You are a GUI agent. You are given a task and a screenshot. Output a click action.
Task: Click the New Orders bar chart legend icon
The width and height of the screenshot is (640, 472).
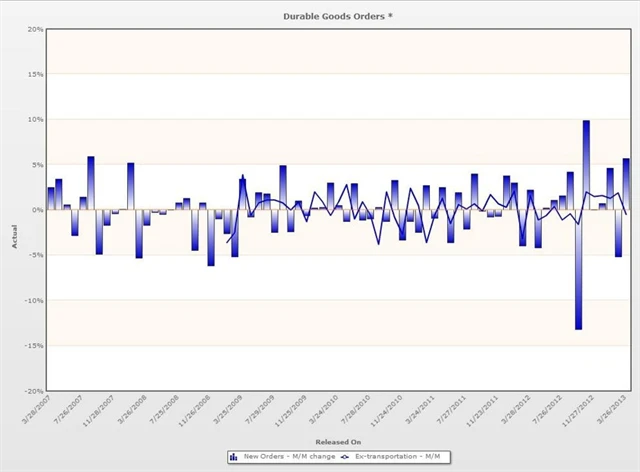point(233,457)
